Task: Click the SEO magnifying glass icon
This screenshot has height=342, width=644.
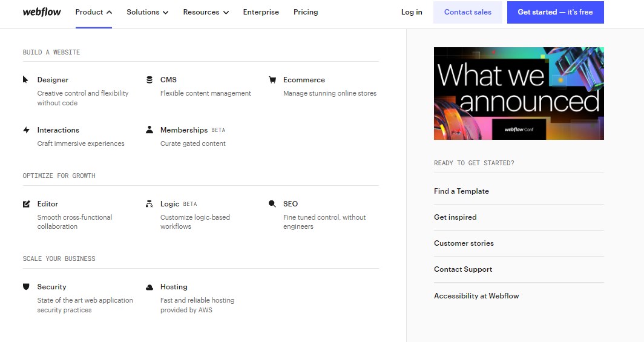Action: pos(272,203)
